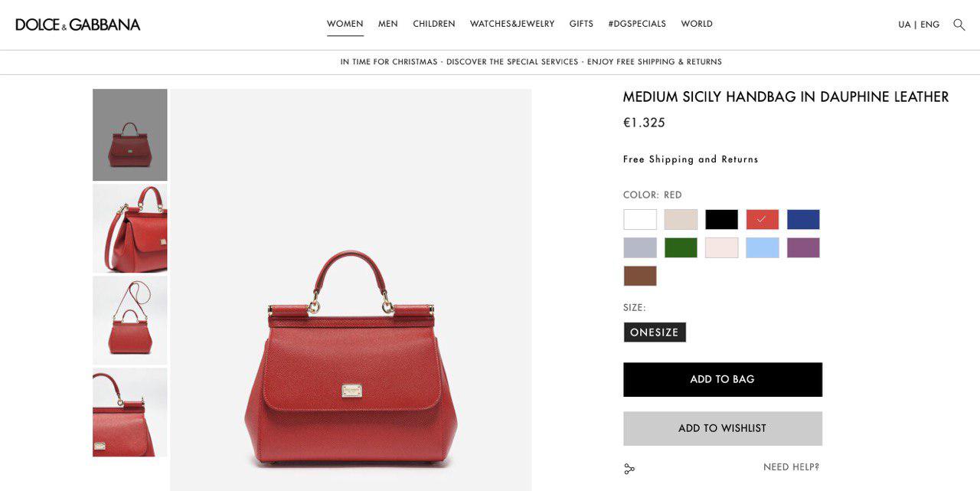Screen dimensions: 980x491
Task: Open the NEED HELP? link
Action: [x=792, y=467]
